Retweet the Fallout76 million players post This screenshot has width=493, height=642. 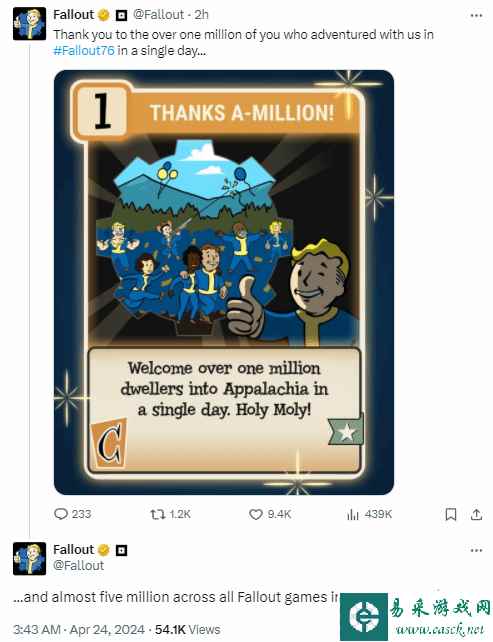(x=170, y=514)
